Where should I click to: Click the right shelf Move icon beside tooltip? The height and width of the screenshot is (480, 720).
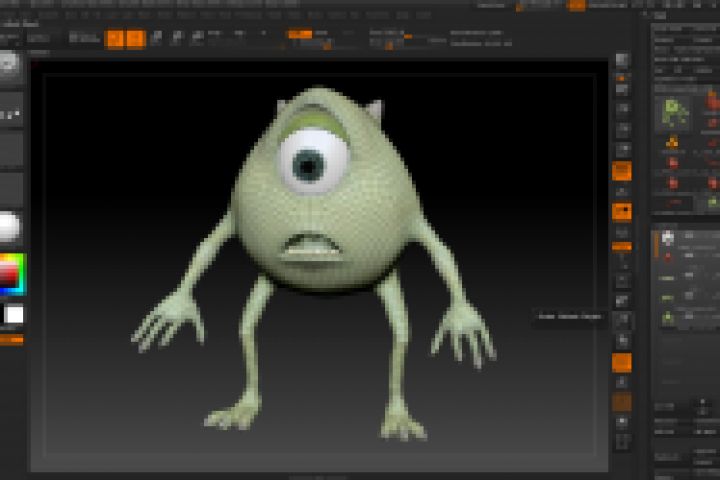[622, 321]
